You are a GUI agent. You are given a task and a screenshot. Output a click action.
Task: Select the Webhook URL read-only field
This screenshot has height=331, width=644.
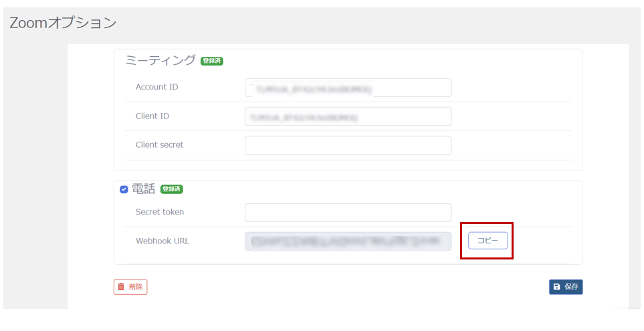(x=348, y=241)
